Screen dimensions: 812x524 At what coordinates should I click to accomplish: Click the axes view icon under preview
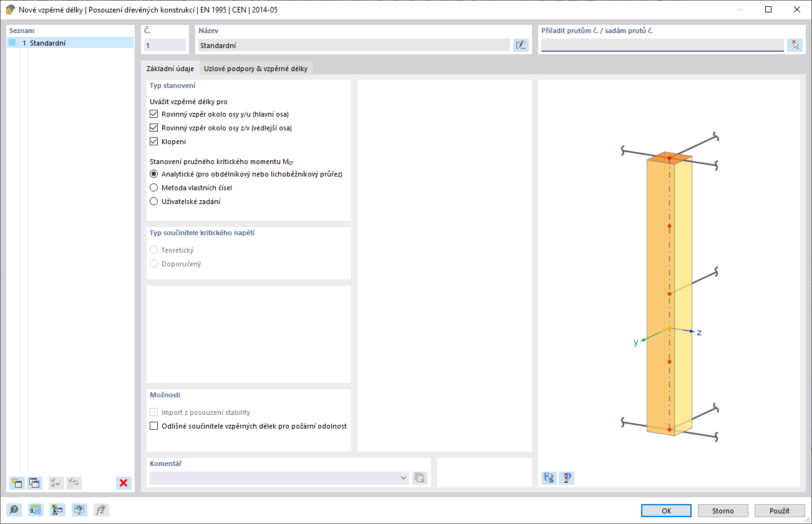point(549,478)
